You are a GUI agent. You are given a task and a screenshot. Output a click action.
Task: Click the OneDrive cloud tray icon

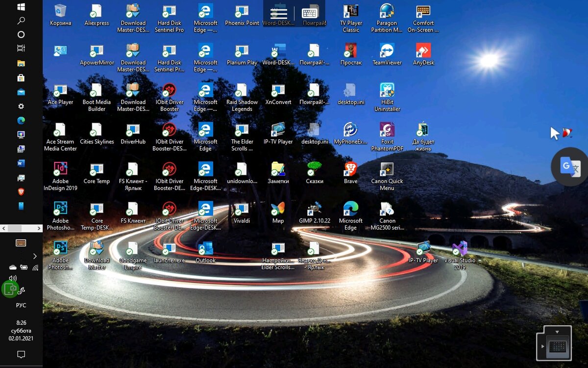pyautogui.click(x=13, y=267)
